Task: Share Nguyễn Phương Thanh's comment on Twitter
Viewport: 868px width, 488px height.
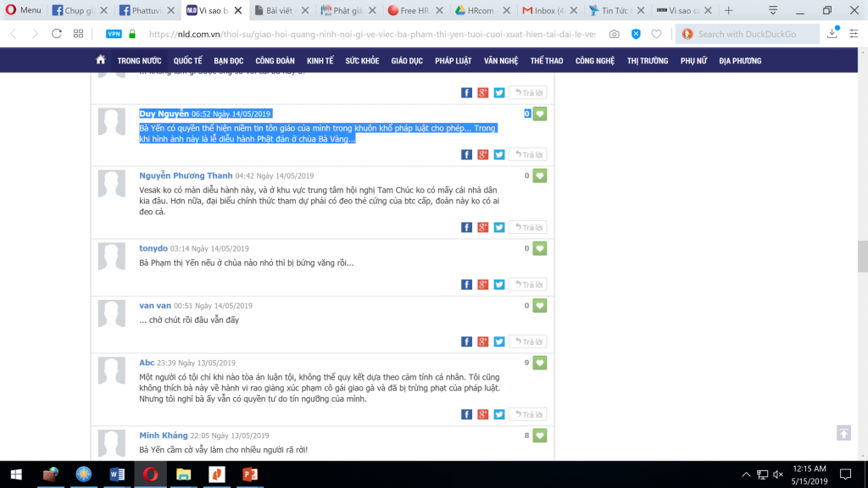Action: 499,227
